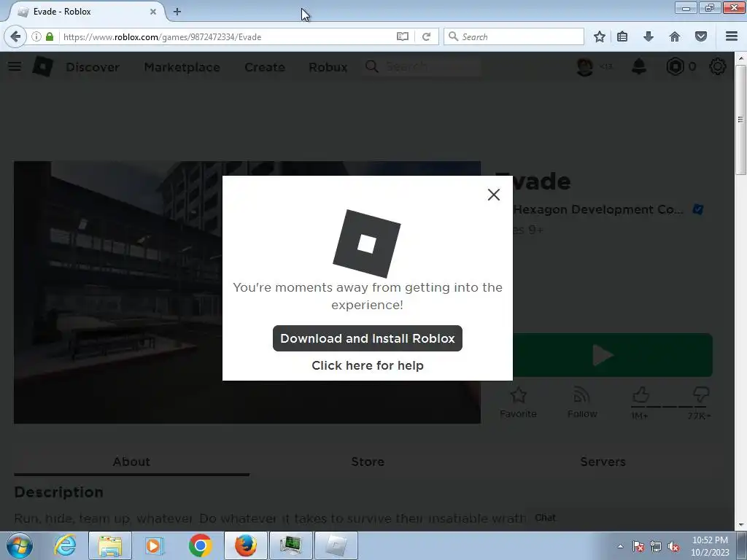Open the Discover menu item
This screenshot has width=747, height=560.
tap(93, 67)
